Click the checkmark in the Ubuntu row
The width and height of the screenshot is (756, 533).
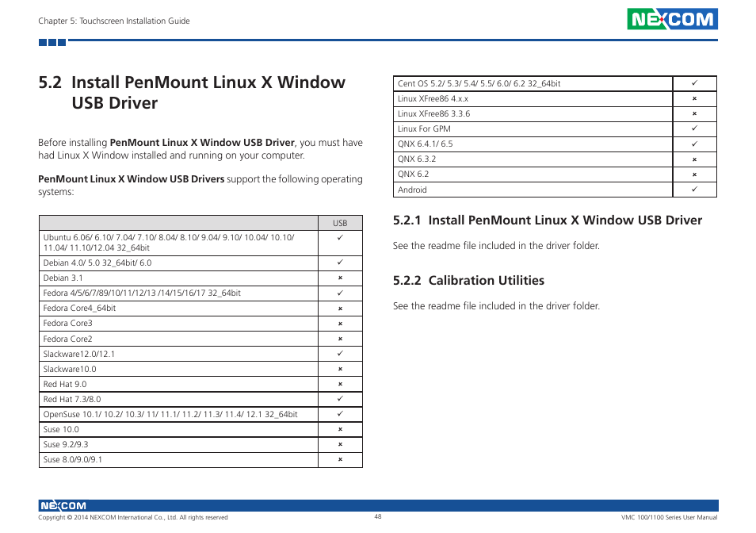click(x=341, y=237)
